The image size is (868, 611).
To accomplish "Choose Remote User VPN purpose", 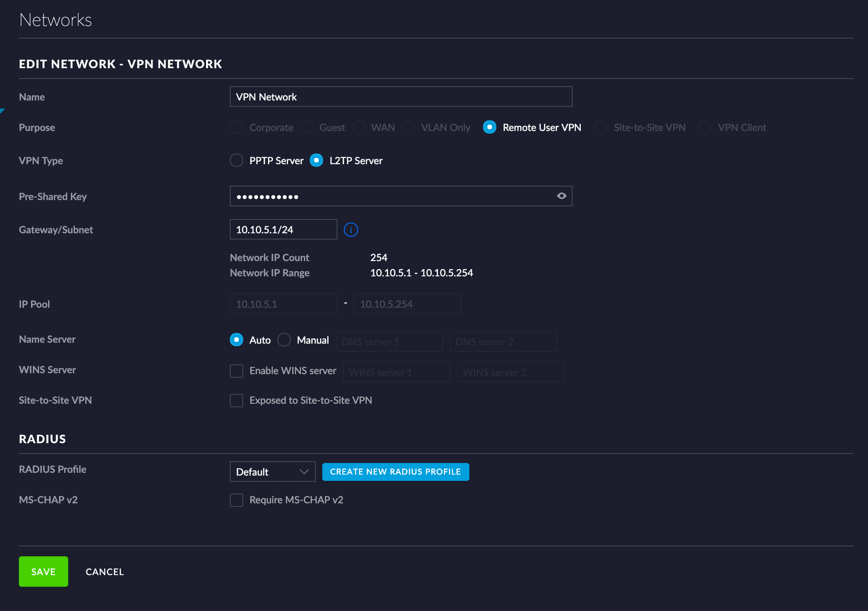I will click(489, 127).
